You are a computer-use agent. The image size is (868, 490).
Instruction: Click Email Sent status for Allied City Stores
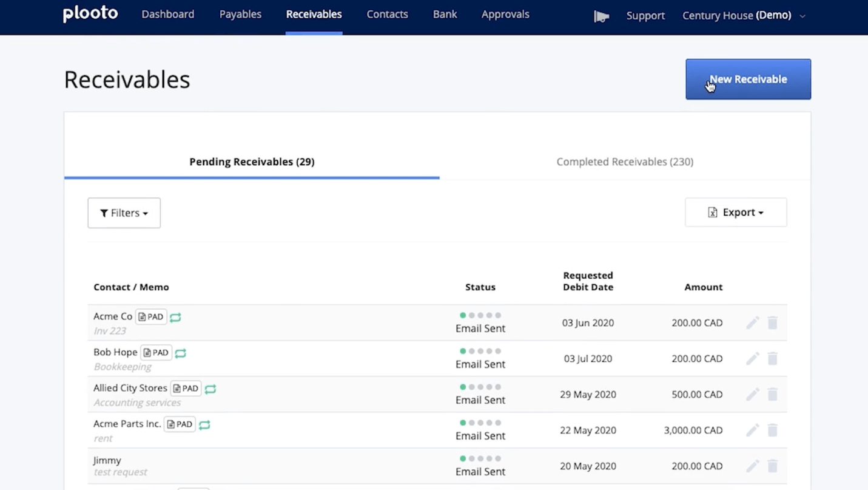pos(480,400)
